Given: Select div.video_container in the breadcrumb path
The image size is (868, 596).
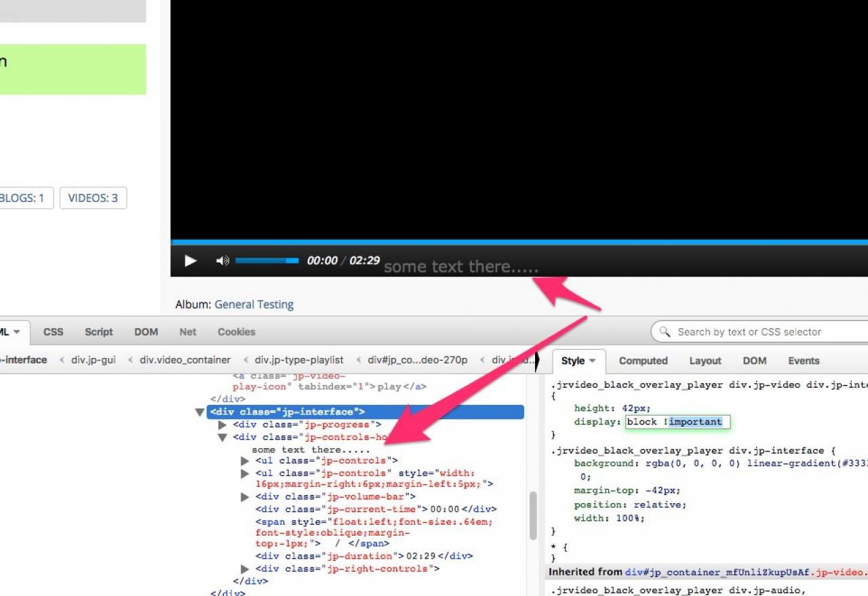Looking at the screenshot, I should (185, 360).
